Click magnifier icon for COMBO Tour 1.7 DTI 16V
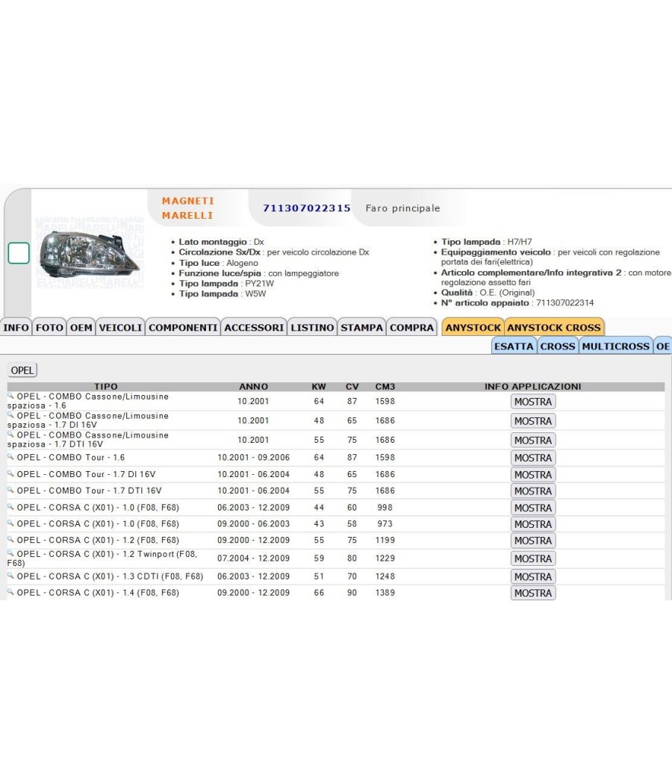 [x=10, y=490]
